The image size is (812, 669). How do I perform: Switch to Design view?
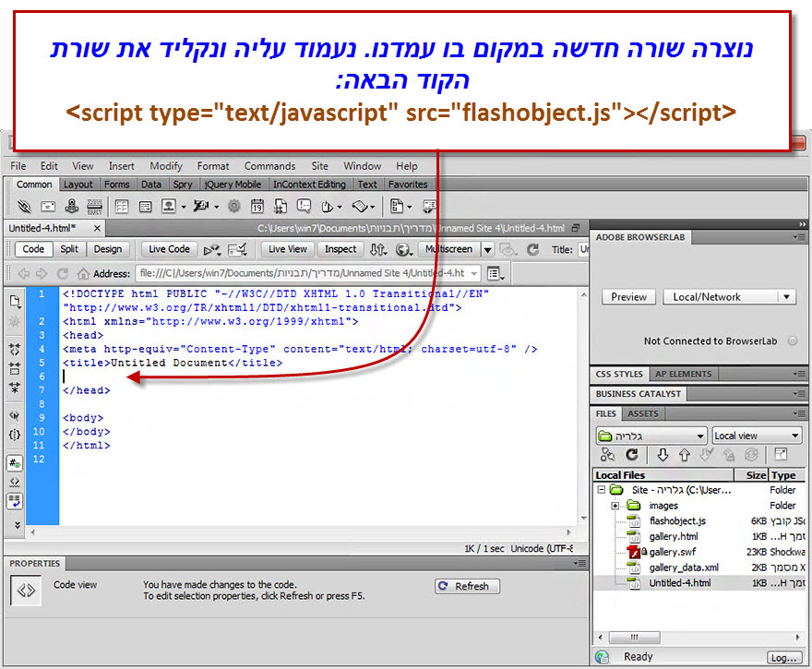[108, 249]
